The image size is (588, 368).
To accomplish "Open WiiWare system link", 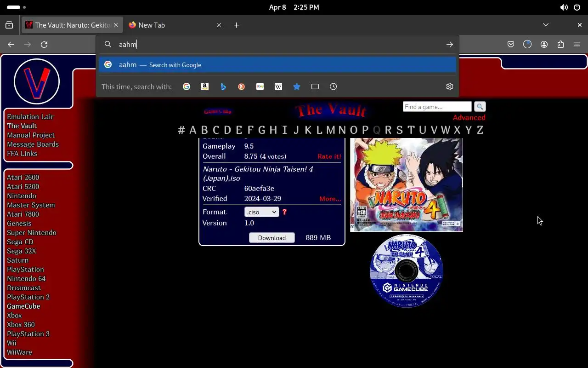I will pyautogui.click(x=19, y=352).
